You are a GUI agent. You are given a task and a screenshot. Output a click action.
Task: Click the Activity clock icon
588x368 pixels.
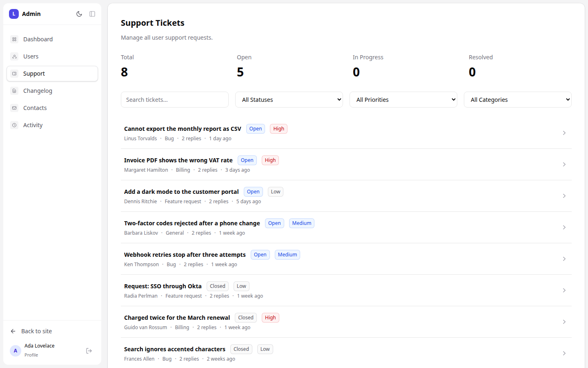tap(14, 125)
